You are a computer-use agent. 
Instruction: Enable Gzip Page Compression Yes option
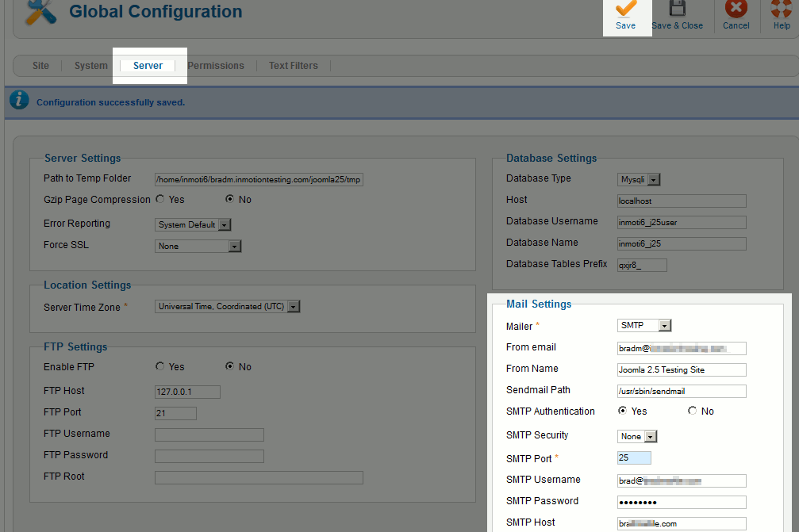(160, 200)
